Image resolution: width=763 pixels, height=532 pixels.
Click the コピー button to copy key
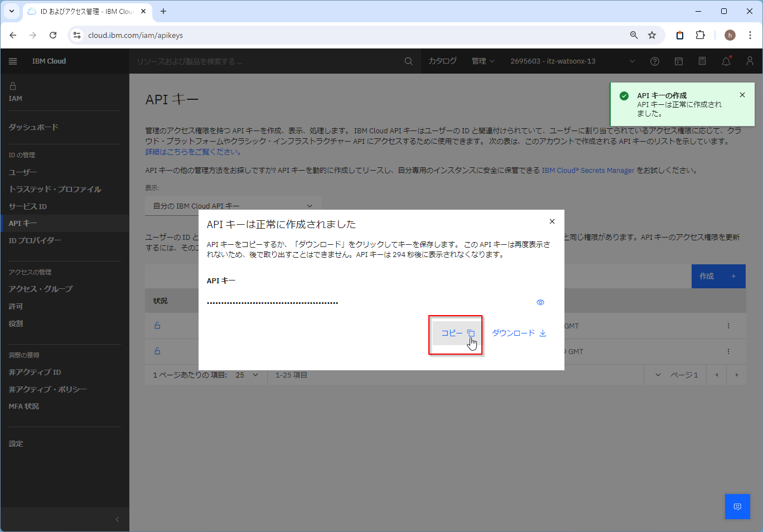457,333
